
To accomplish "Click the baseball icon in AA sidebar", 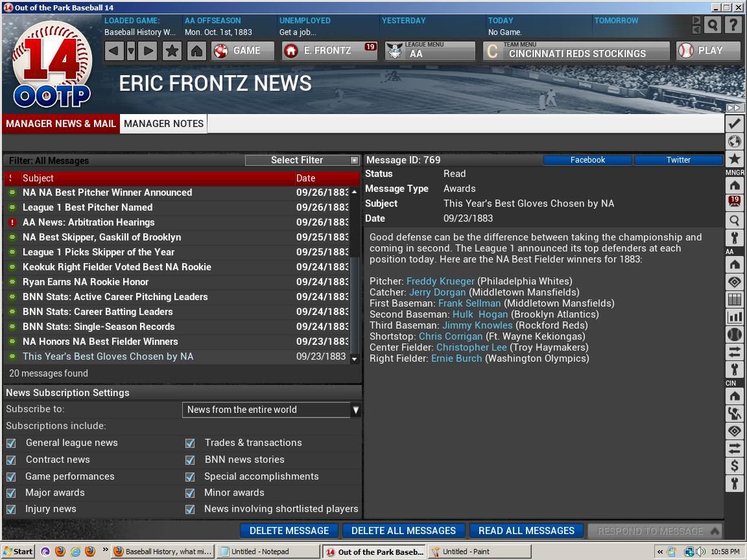I will [x=734, y=334].
